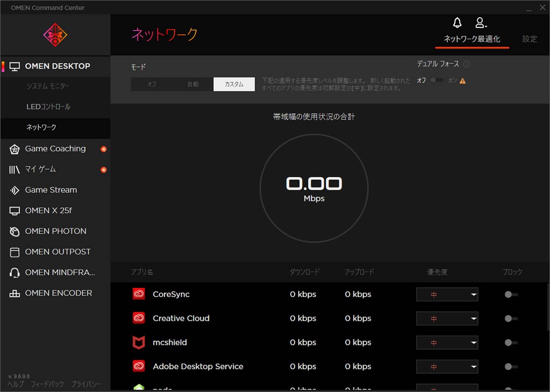Open OMEN DESKTOP section
The width and height of the screenshot is (550, 392).
pos(55,66)
